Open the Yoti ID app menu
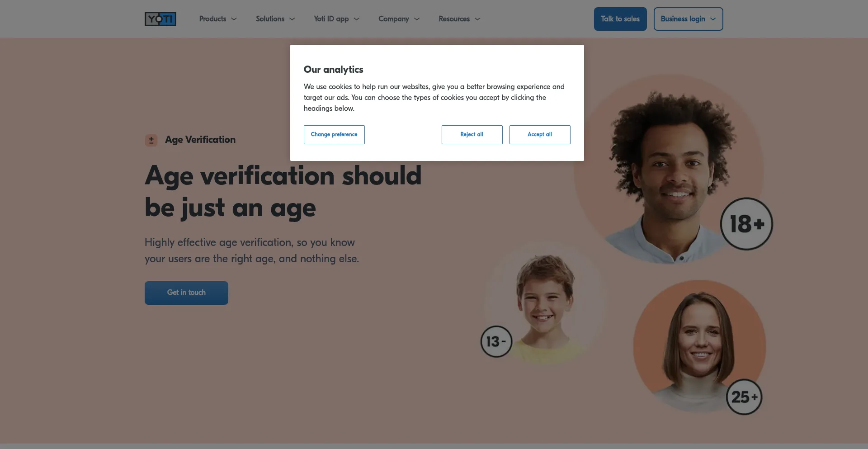 coord(336,19)
